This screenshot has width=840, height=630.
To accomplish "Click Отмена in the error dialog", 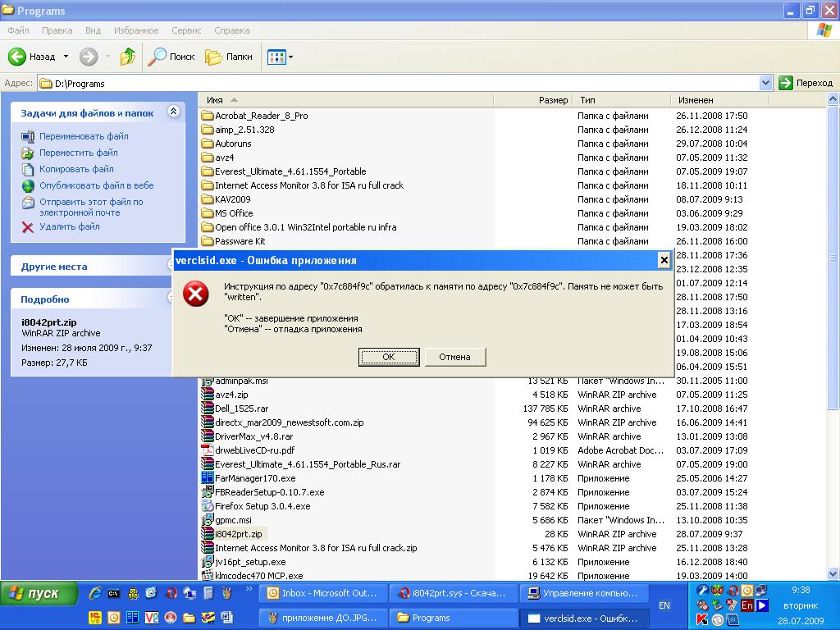I will pos(454,357).
